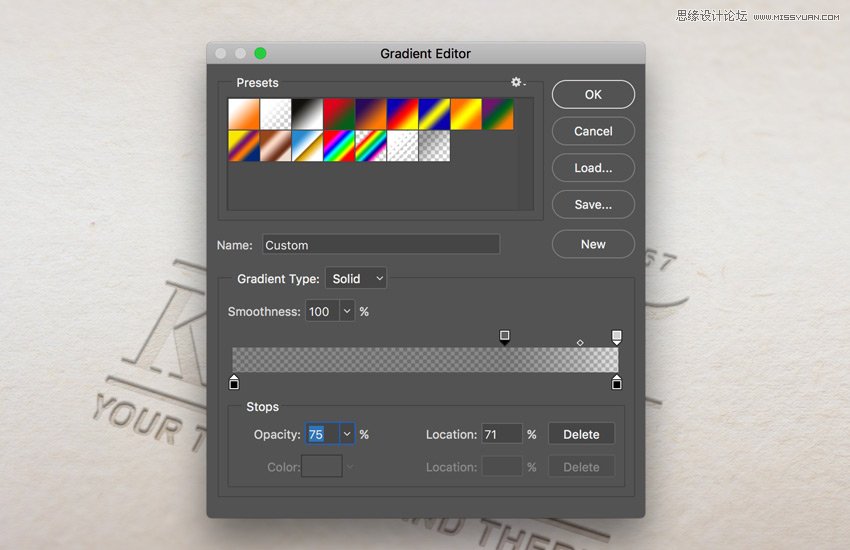Open the Presets gear menu
The width and height of the screenshot is (850, 550).
point(517,82)
